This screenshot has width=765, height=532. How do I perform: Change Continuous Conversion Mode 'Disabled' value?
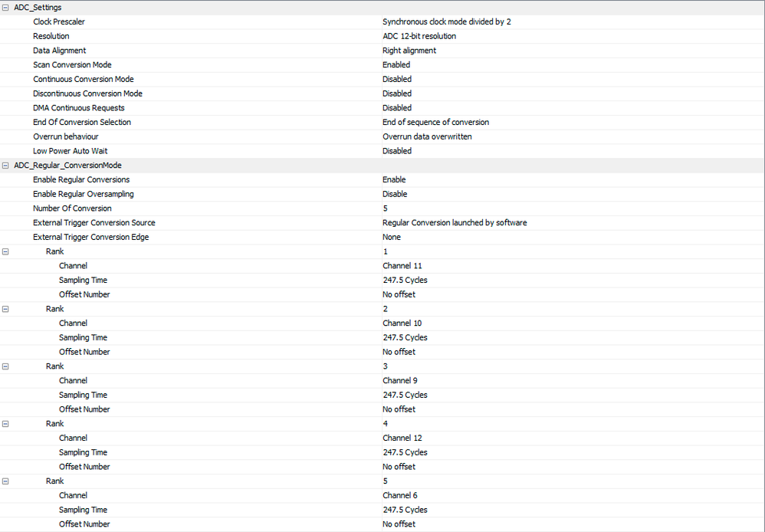(396, 79)
